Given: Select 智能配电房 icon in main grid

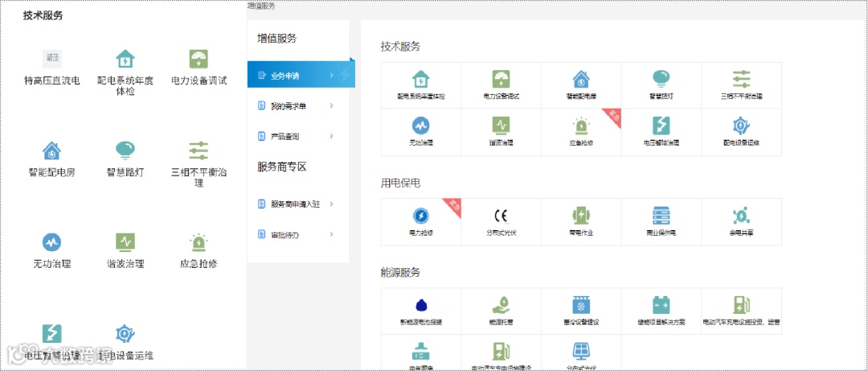Looking at the screenshot, I should (x=581, y=80).
